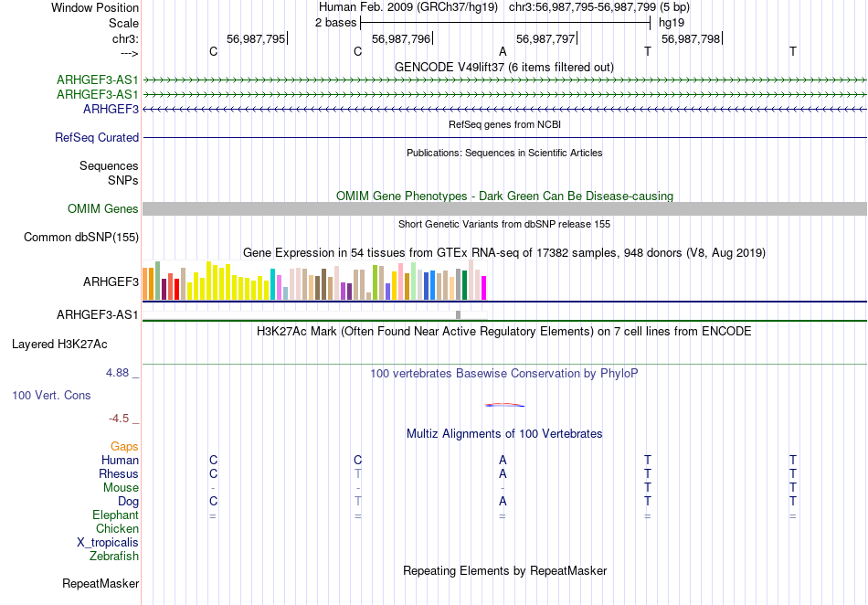Click the Human alignment species label
This screenshot has width=868, height=605.
[120, 460]
